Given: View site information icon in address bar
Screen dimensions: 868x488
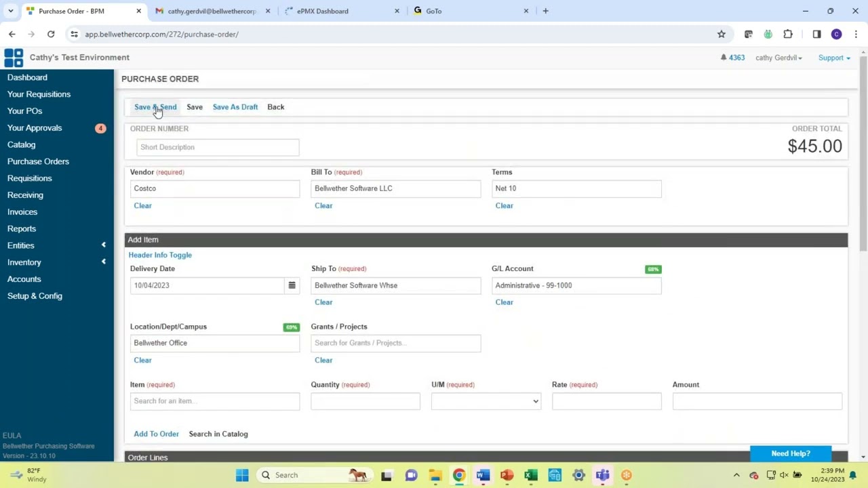Looking at the screenshot, I should 74,34.
